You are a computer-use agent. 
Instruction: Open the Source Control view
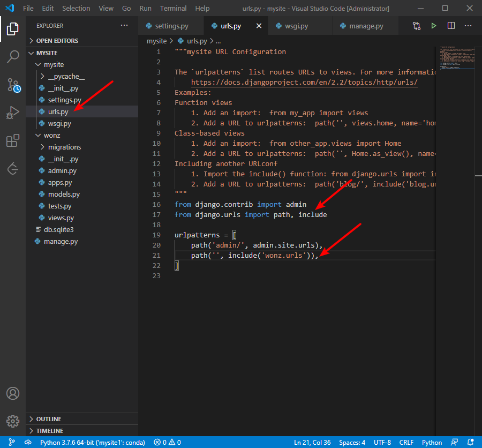point(13,85)
